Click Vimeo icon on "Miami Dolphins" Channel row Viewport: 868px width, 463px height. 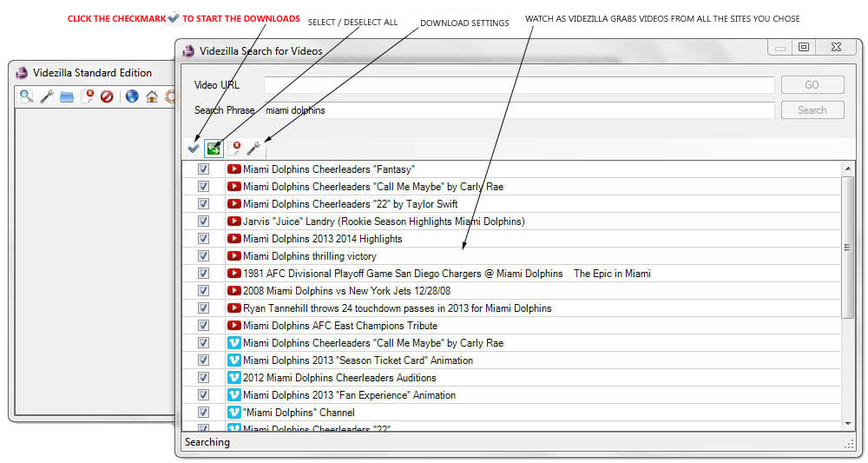click(x=234, y=412)
